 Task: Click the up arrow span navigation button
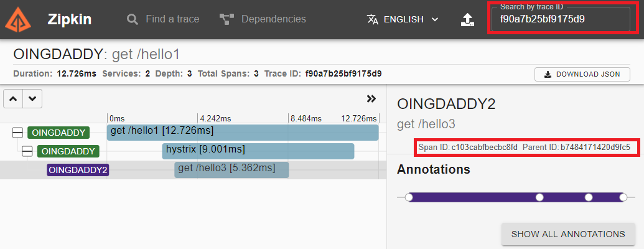point(13,98)
